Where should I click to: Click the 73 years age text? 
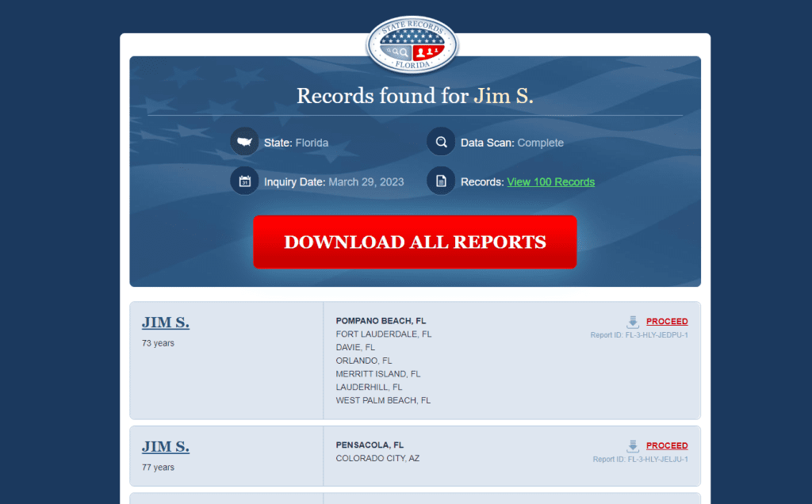point(158,343)
